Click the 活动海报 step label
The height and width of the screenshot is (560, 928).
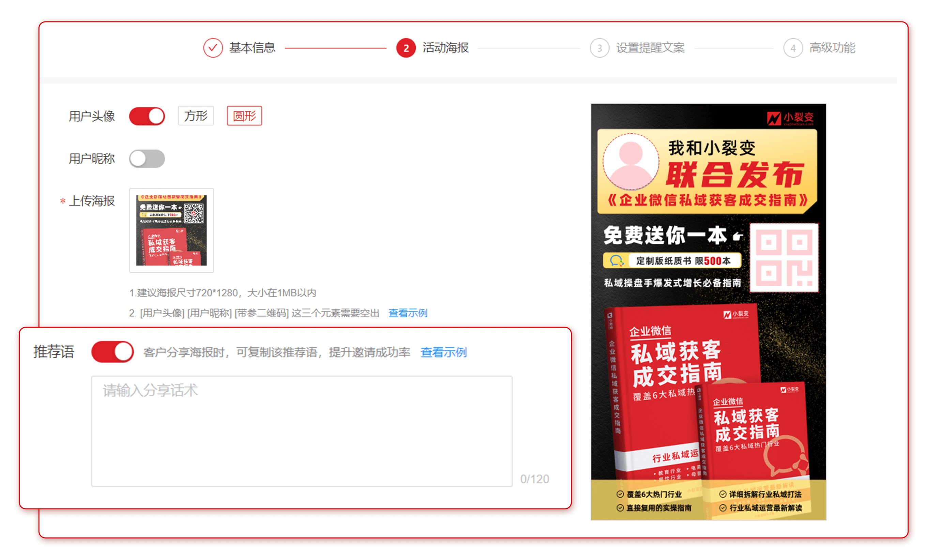[445, 48]
